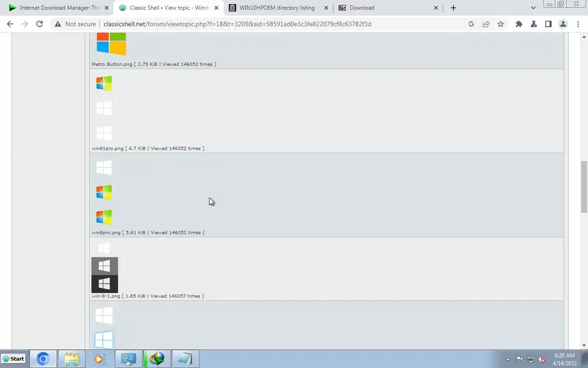Open Internet Download Manager from taskbar
Image resolution: width=588 pixels, height=368 pixels.
click(x=157, y=359)
